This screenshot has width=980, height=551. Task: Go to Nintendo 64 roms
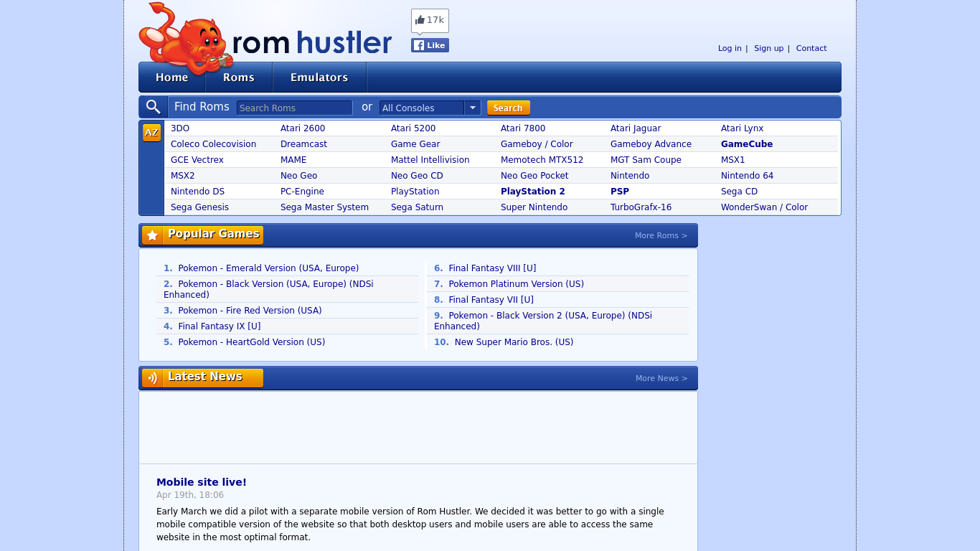tap(747, 176)
